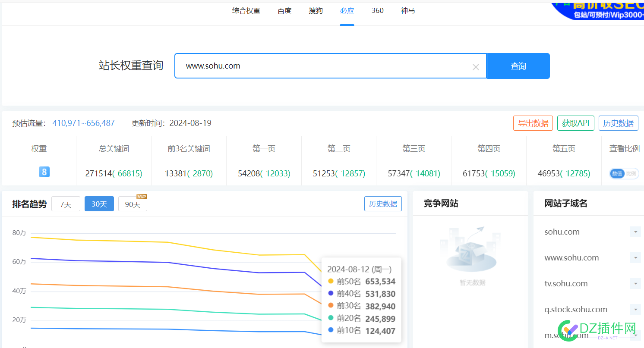Expand the tv.sohu.com subdomain dropdown
Image resolution: width=644 pixels, height=348 pixels.
635,284
